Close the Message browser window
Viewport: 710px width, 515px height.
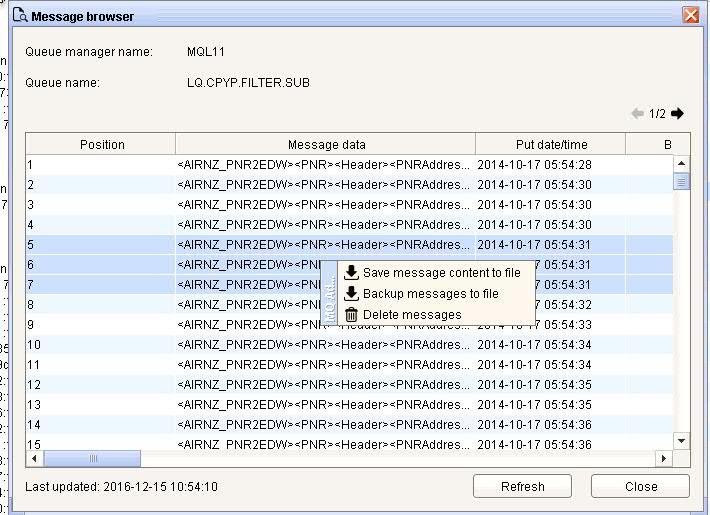coord(691,15)
